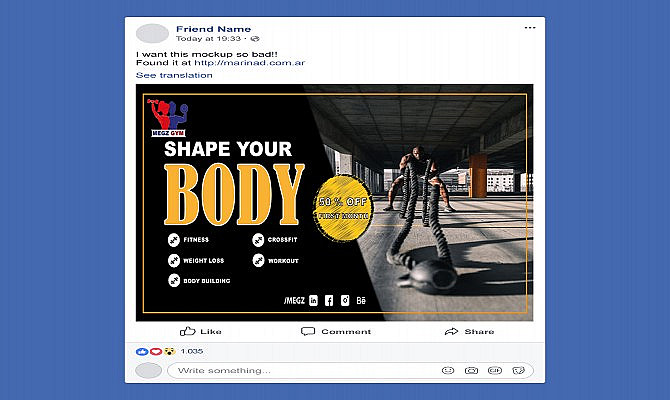Click the blue Like reaction icon
The height and width of the screenshot is (400, 670).
[141, 351]
